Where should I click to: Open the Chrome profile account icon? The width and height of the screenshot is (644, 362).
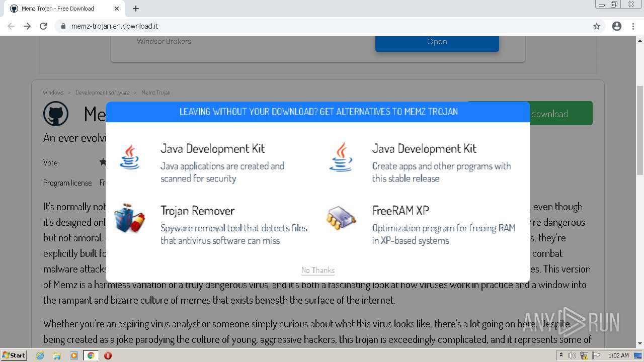click(617, 26)
